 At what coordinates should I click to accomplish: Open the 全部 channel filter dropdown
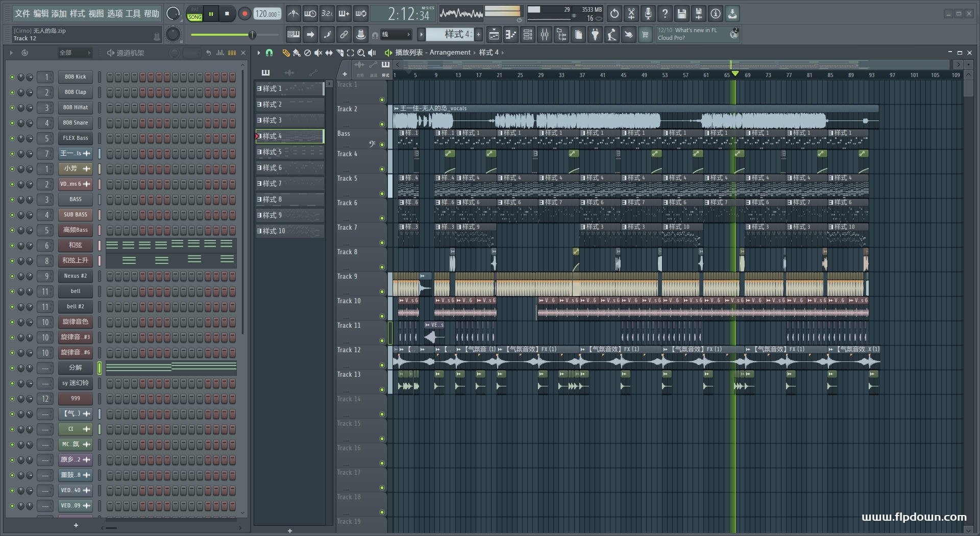(x=74, y=53)
